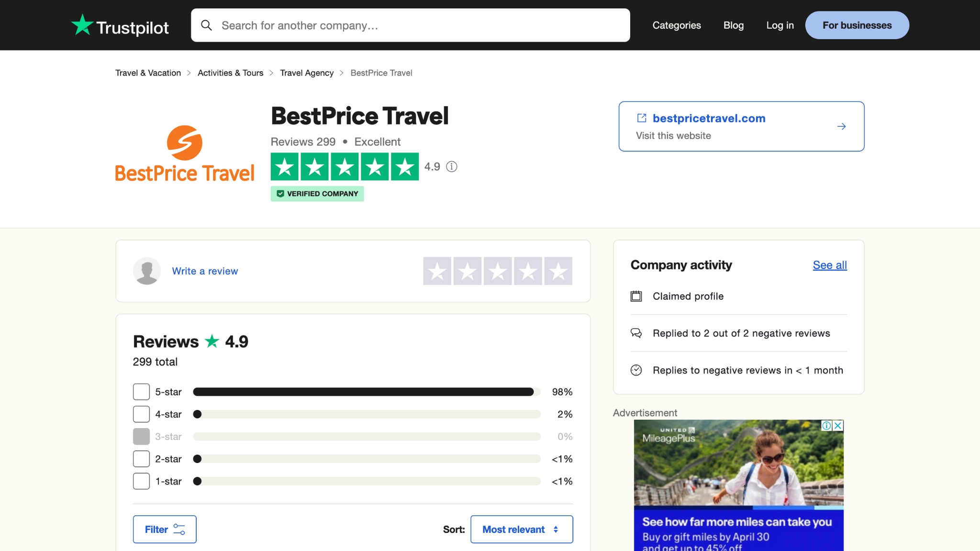Open the BestPrice Travel website link icon
Image resolution: width=980 pixels, height=551 pixels.
[x=641, y=118]
